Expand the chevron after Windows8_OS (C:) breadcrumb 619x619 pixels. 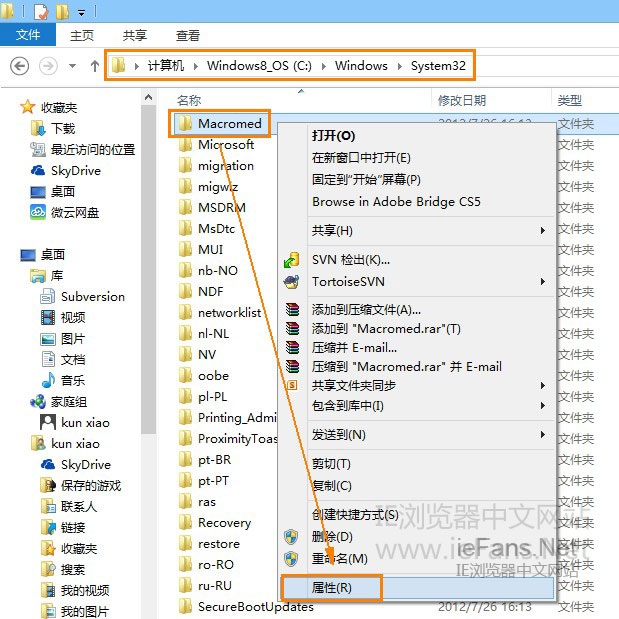coord(324,66)
